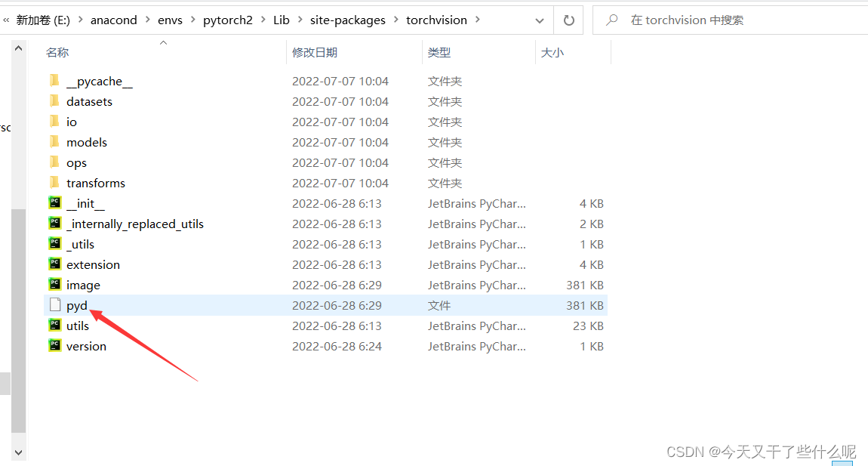This screenshot has height=466, width=868.
Task: Select the models folder name
Action: coord(87,143)
